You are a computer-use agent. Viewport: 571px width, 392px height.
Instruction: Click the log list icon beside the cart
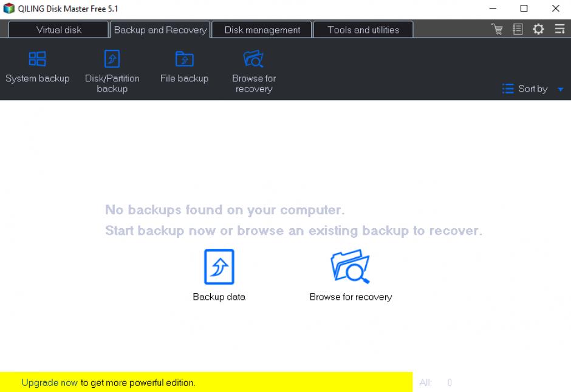(x=518, y=29)
